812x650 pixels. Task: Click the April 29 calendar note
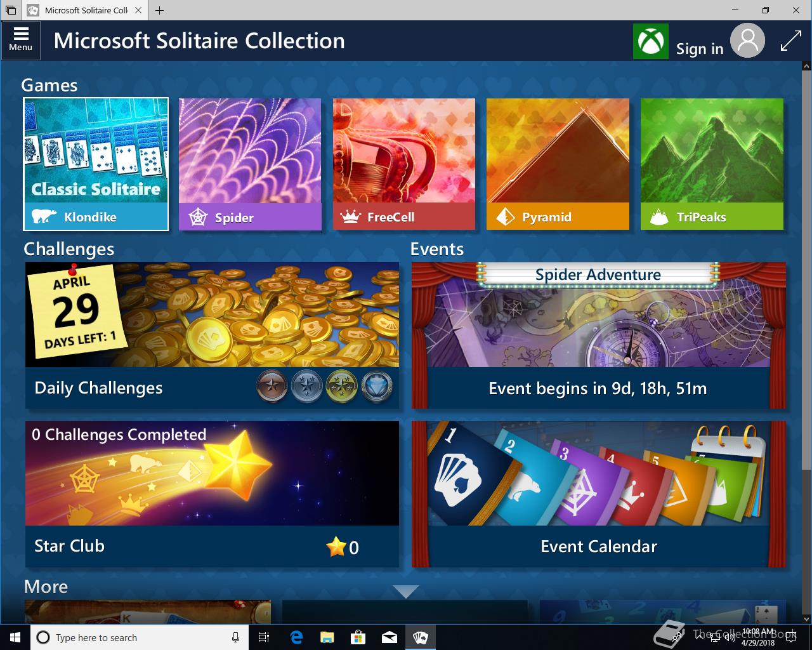77,310
